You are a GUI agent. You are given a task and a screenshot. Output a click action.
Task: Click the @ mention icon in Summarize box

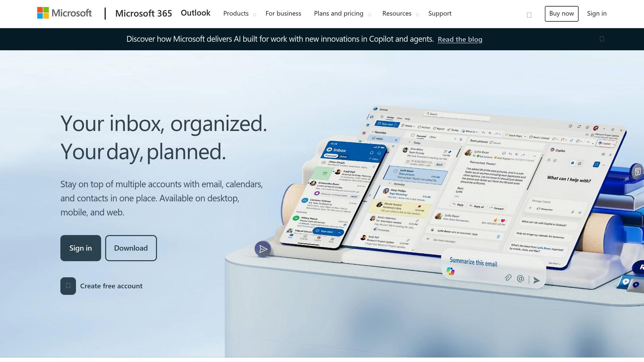click(520, 278)
